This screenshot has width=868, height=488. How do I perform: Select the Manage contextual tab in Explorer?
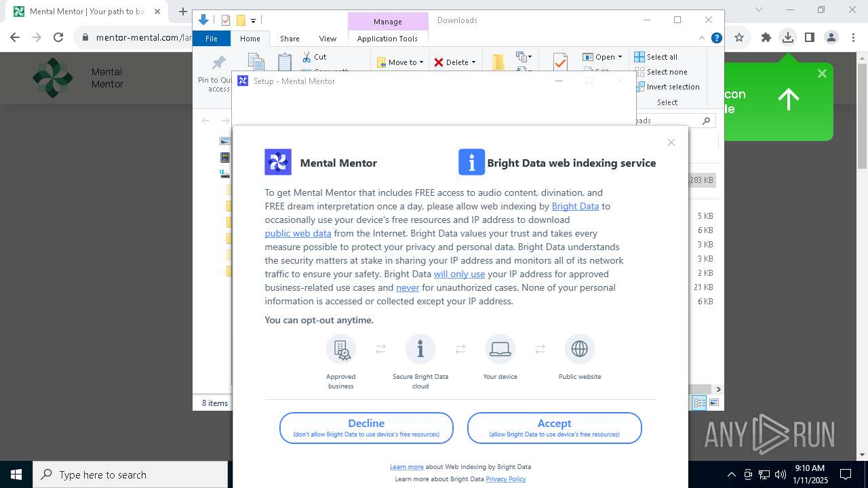pyautogui.click(x=387, y=22)
